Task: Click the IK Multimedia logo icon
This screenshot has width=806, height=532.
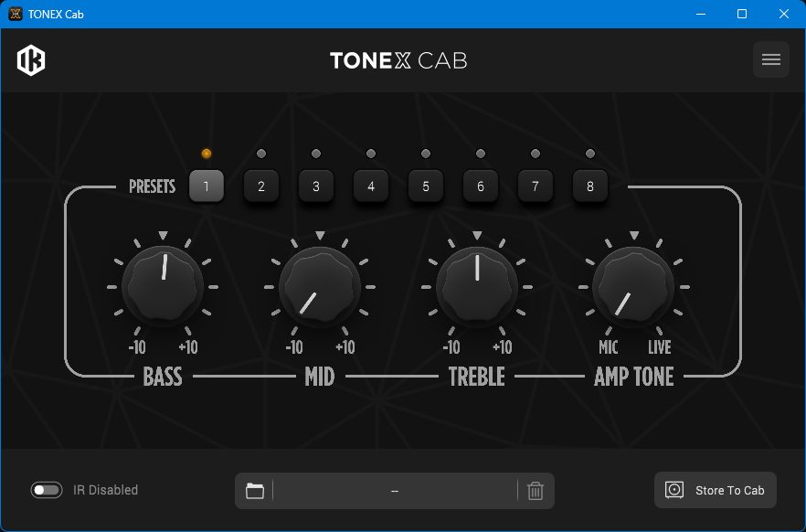Action: [x=31, y=60]
